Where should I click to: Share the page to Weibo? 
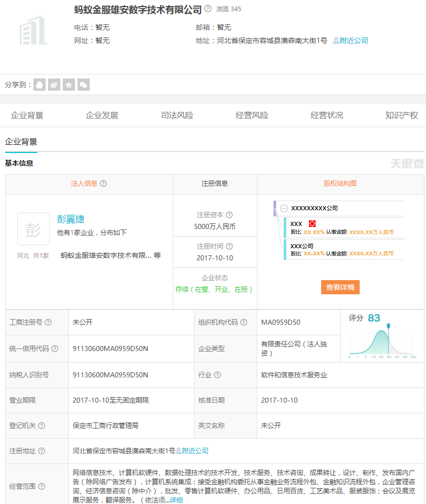click(54, 85)
